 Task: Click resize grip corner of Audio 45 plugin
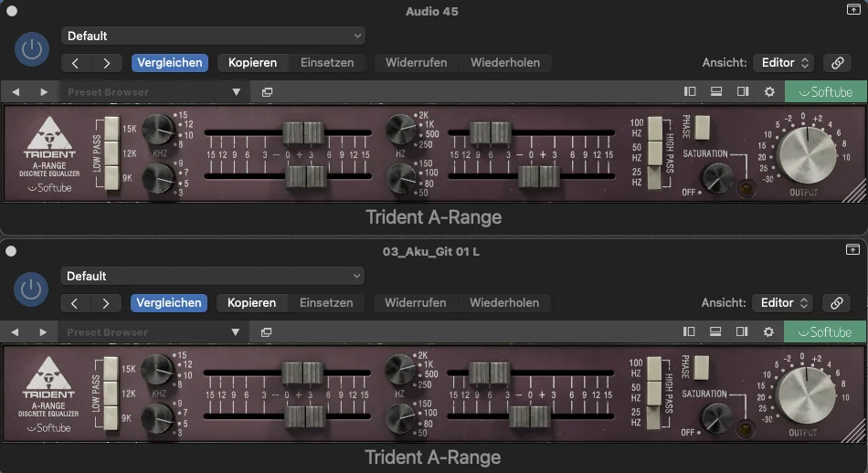pos(856,192)
